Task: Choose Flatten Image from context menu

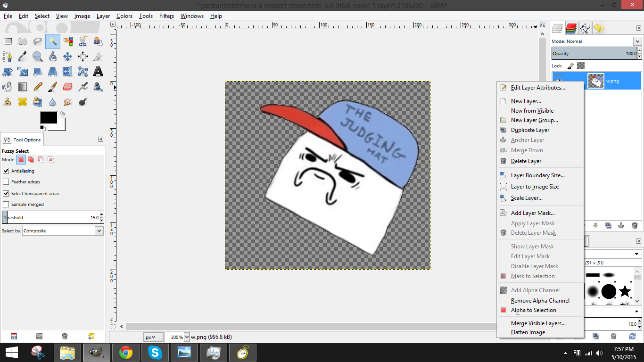Action: click(x=528, y=332)
